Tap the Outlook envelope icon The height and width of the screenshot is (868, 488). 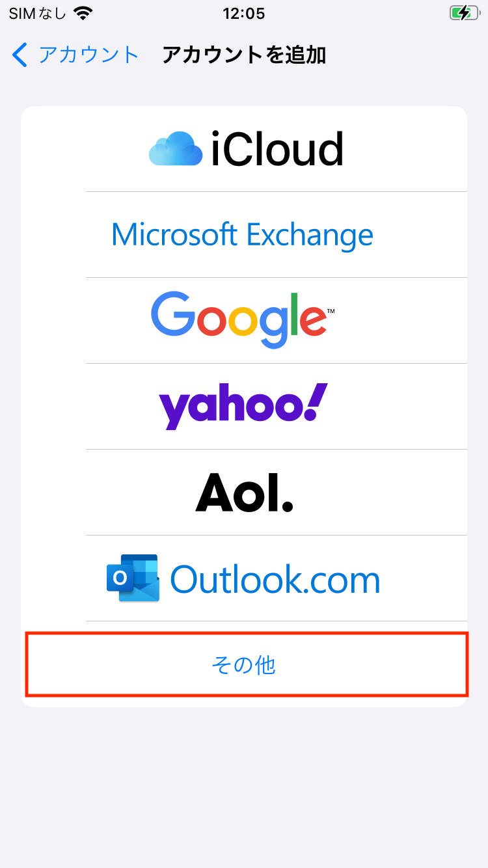point(133,578)
